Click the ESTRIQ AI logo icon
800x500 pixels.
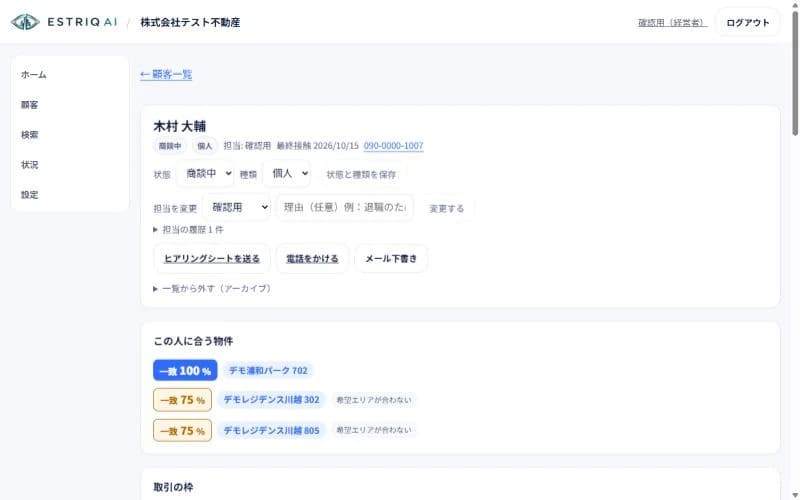tap(25, 22)
